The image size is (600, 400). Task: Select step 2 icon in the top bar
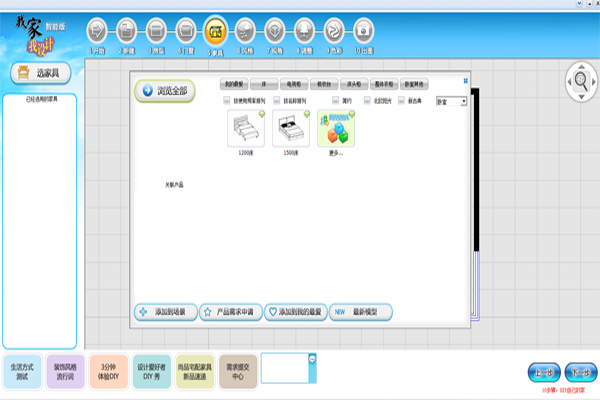click(127, 32)
